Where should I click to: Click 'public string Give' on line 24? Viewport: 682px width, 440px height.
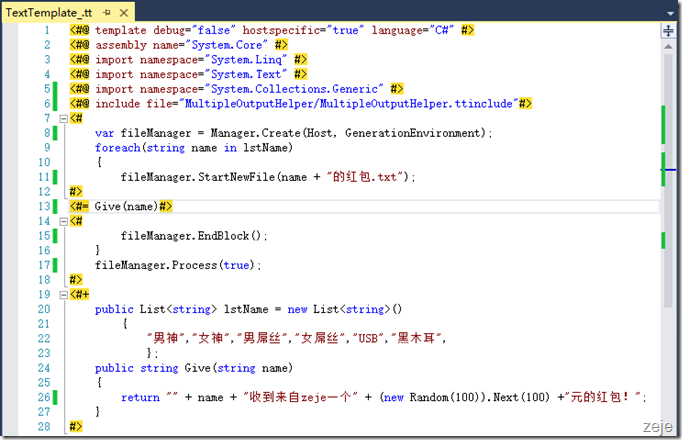click(x=153, y=368)
